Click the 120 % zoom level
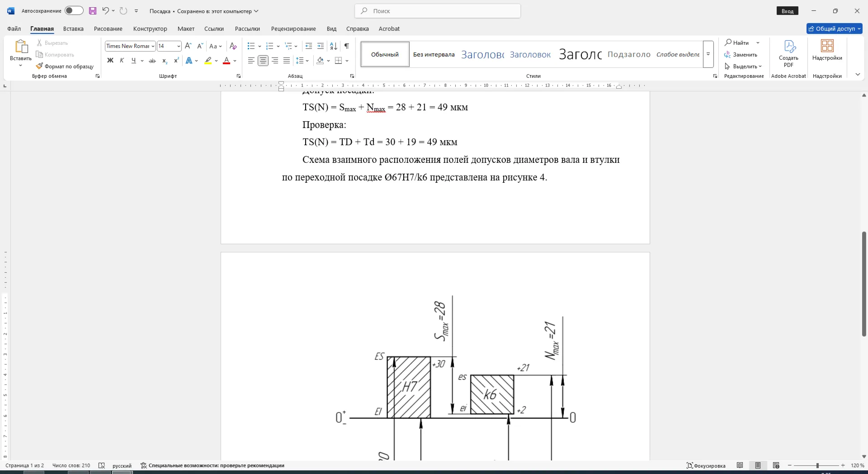The width and height of the screenshot is (868, 474). pyautogui.click(x=857, y=465)
